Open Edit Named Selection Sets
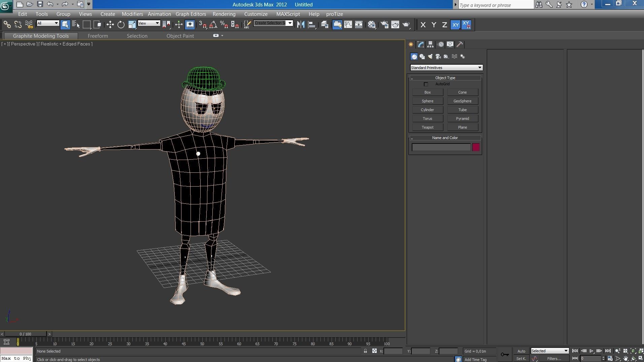The image size is (644, 362). coord(247,25)
